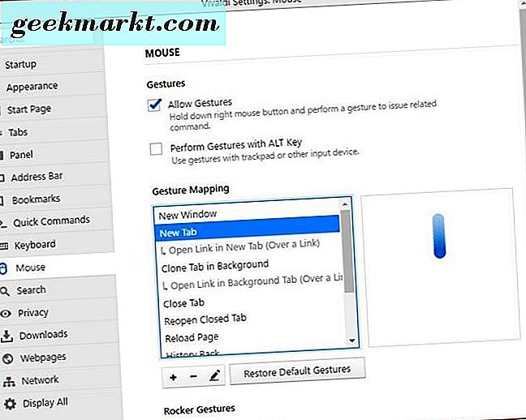Open the Appearance settings section

(32, 87)
